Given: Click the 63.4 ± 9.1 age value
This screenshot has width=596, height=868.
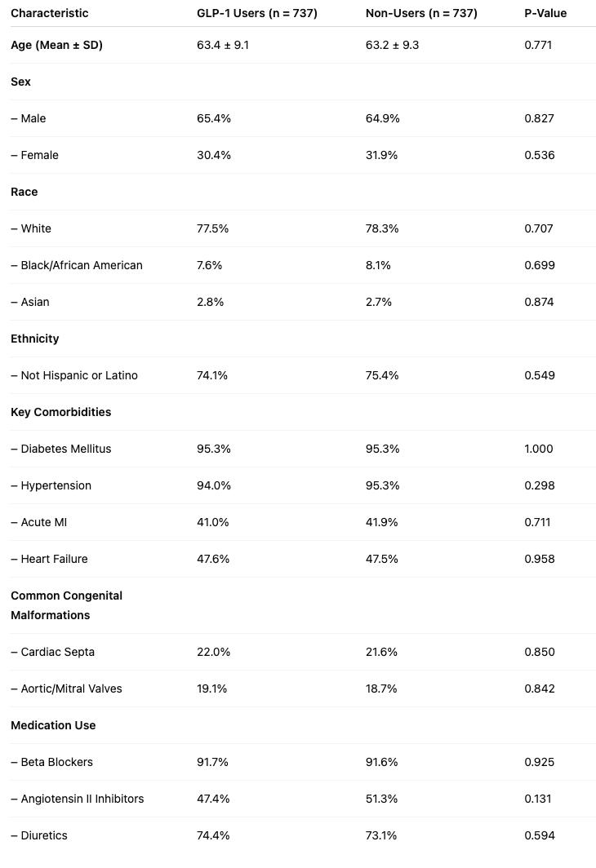Looking at the screenshot, I should [x=223, y=45].
